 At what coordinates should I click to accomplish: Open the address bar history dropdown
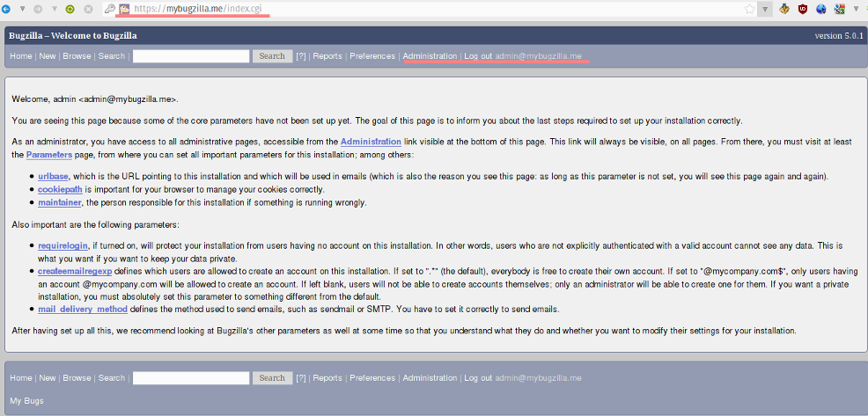tap(764, 9)
